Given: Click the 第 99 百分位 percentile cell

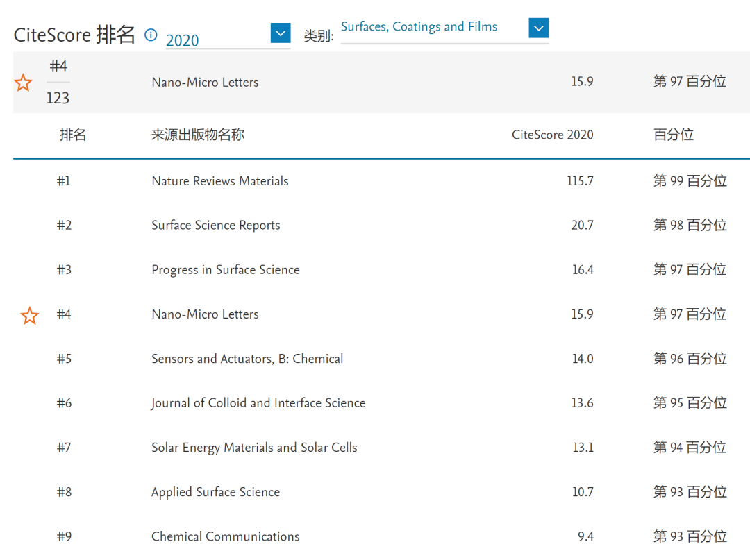Looking at the screenshot, I should click(x=690, y=181).
